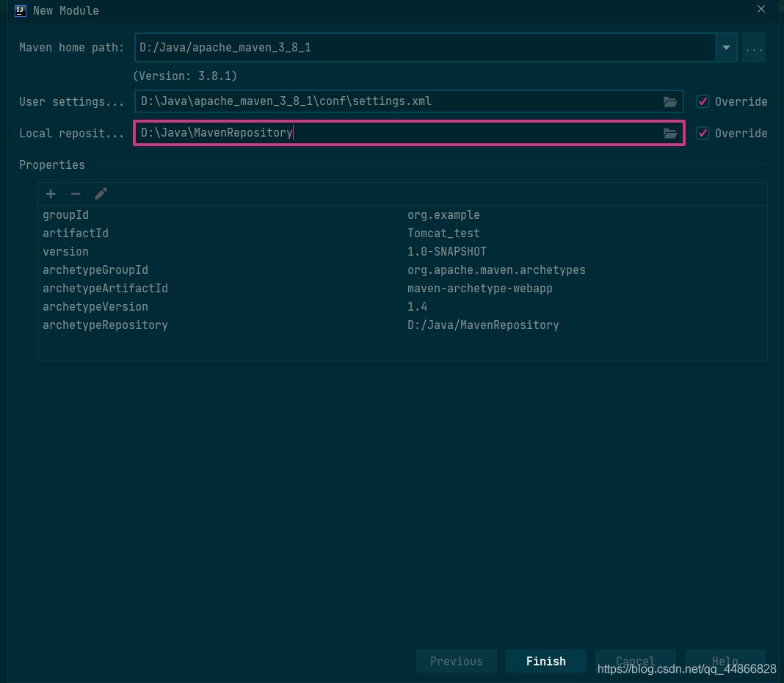Click in the Local repository text field
This screenshot has width=784, height=683.
coord(396,133)
